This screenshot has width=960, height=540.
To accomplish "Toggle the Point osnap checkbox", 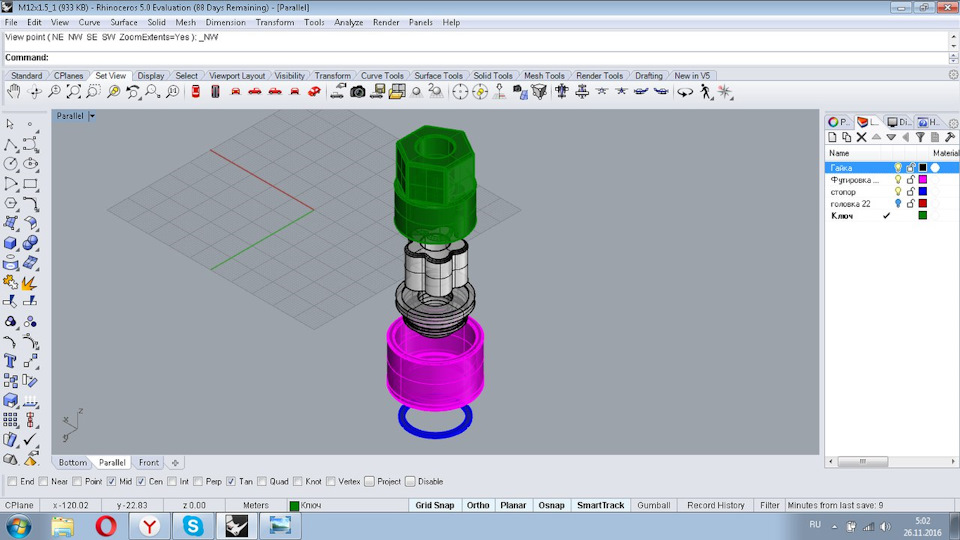I will tap(77, 482).
